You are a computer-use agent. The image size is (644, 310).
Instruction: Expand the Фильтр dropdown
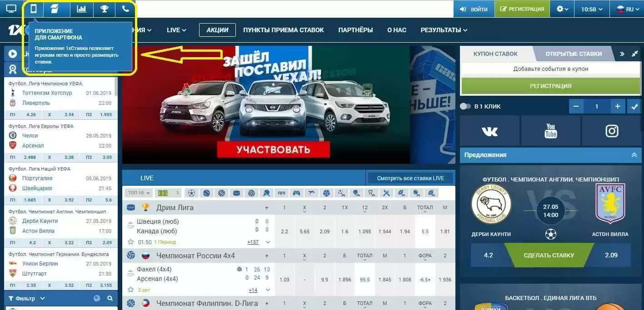tap(27, 298)
